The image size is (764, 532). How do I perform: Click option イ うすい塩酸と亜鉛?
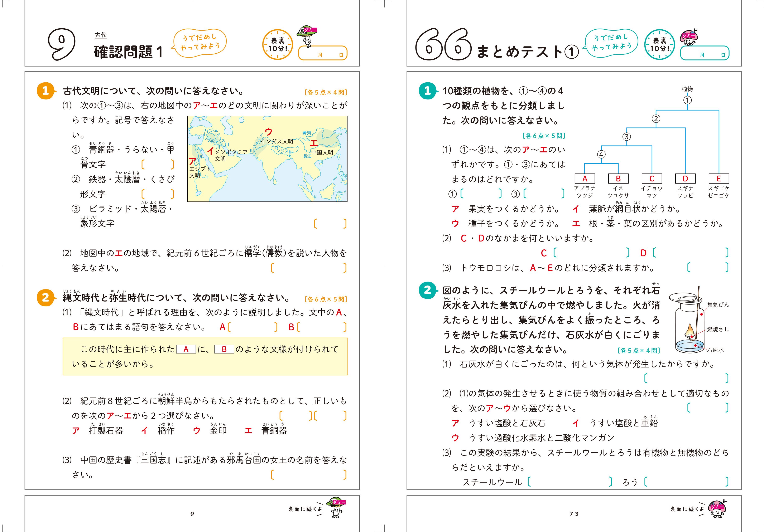615,423
